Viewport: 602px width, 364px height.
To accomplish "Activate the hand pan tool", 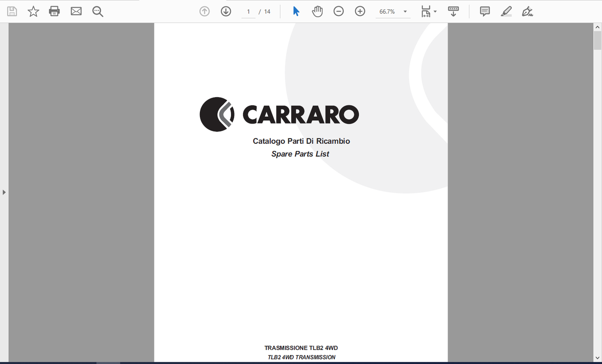I will pos(317,11).
